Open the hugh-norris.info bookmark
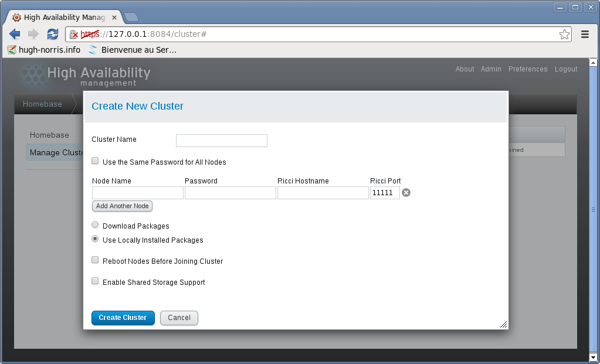Image resolution: width=600 pixels, height=364 pixels. (x=44, y=50)
